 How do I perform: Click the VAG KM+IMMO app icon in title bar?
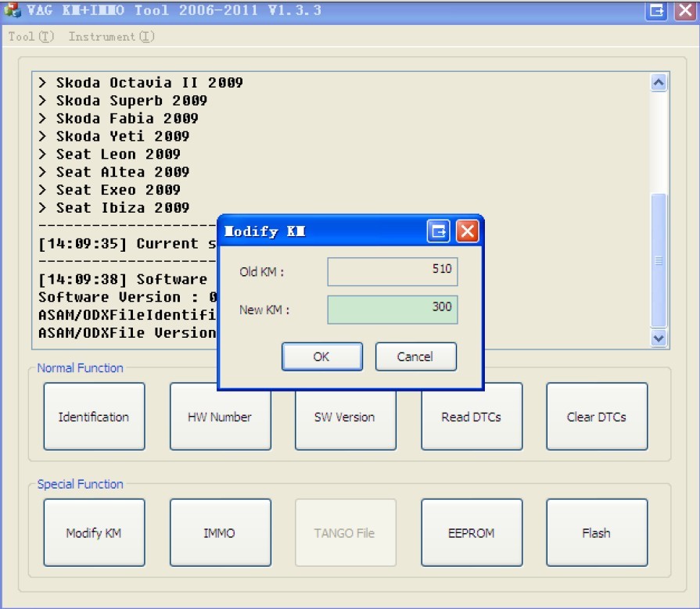[12, 10]
